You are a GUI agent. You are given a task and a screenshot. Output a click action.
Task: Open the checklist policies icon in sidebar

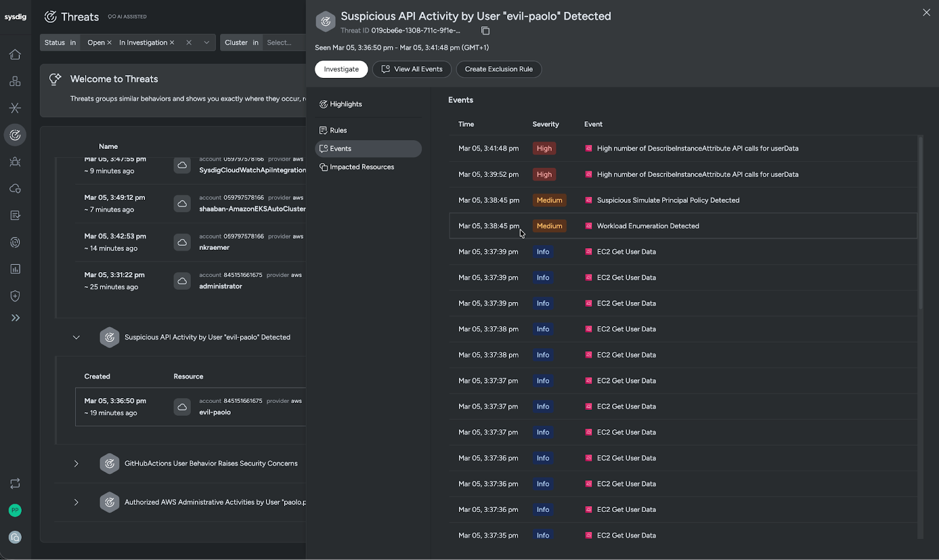tap(15, 215)
